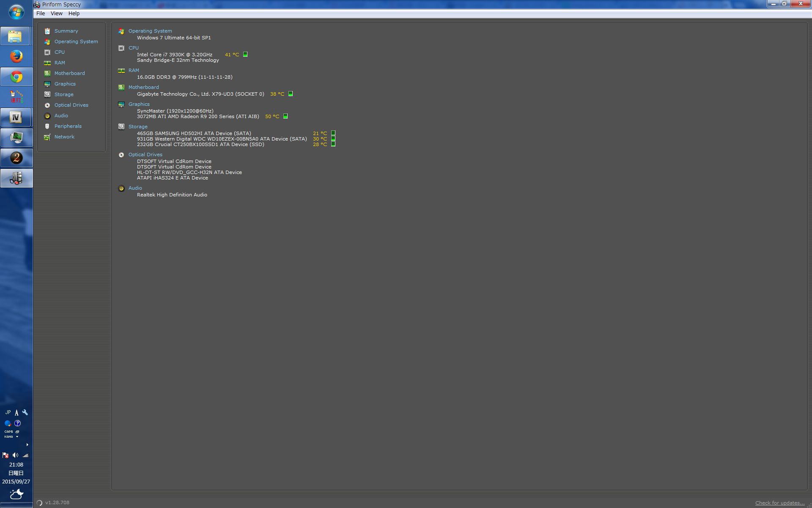Screen dimensions: 812x508
Task: Open the Optical Drives section heading link
Action: pyautogui.click(x=145, y=155)
